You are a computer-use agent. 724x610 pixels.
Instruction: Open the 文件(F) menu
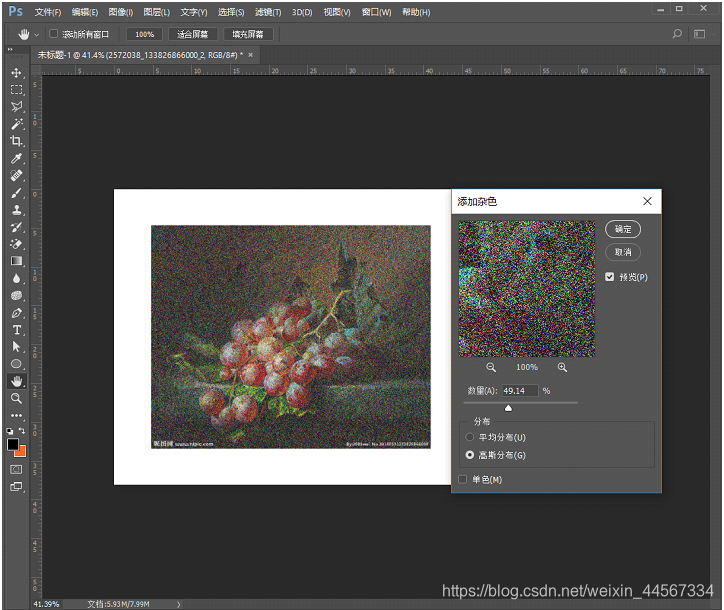[x=48, y=12]
